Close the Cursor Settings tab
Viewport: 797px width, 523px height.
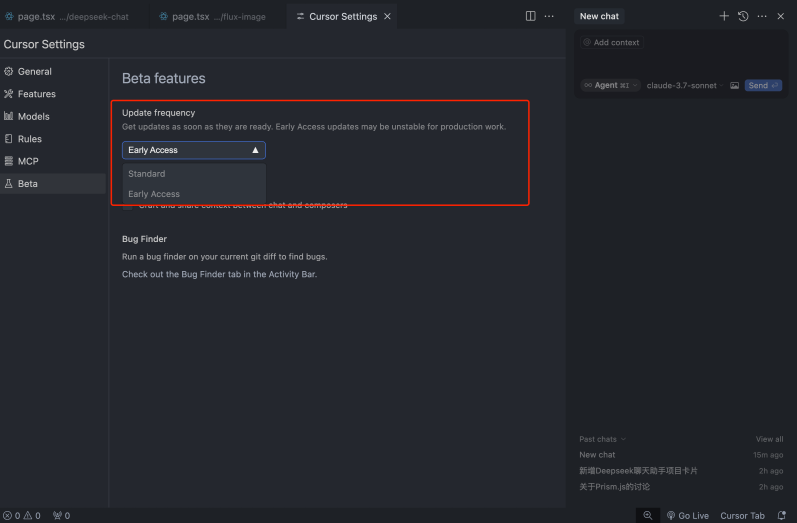click(388, 17)
